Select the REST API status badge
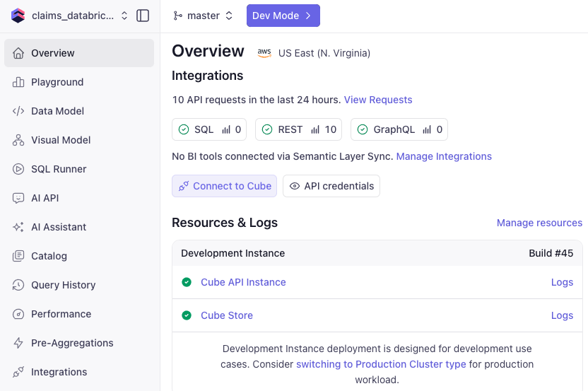Image resolution: width=588 pixels, height=391 pixels. coord(298,129)
